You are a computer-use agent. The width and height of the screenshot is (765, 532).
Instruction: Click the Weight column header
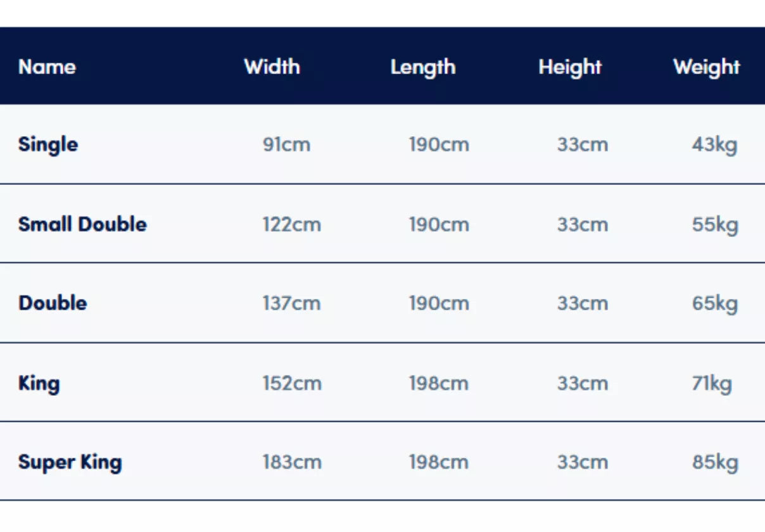click(x=706, y=66)
